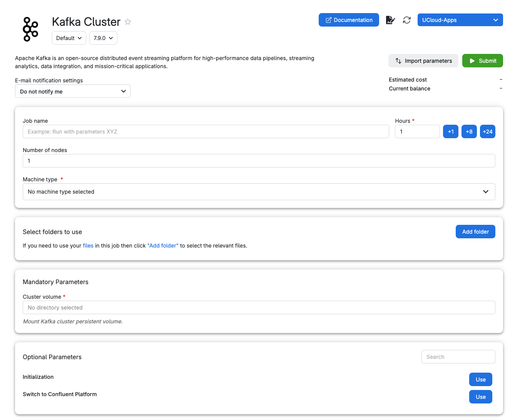The image size is (520, 420).
Task: Open the UCloud-Apps project dropdown
Action: tap(460, 20)
